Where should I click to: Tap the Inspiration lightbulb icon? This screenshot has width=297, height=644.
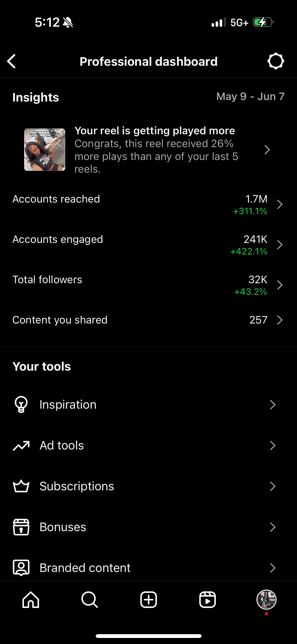click(21, 404)
